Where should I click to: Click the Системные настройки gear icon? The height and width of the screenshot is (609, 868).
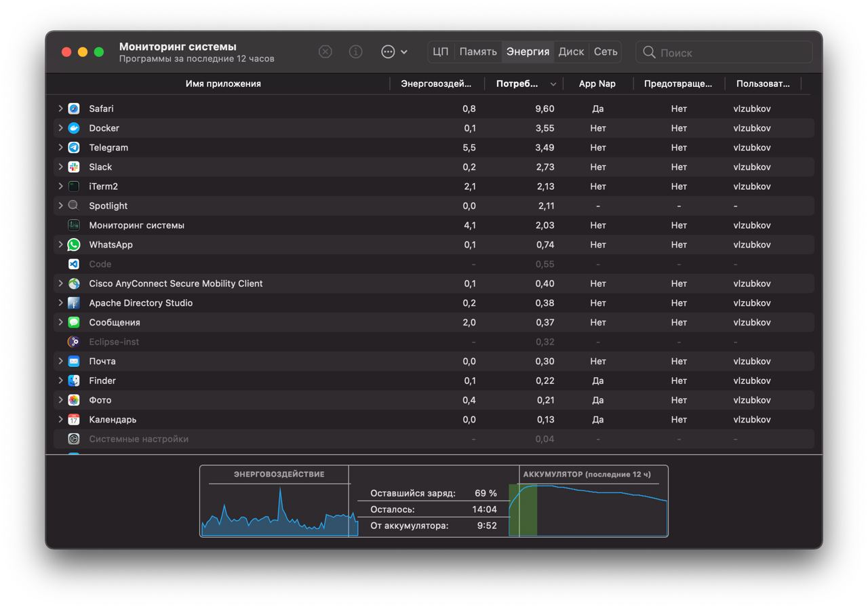pos(74,439)
